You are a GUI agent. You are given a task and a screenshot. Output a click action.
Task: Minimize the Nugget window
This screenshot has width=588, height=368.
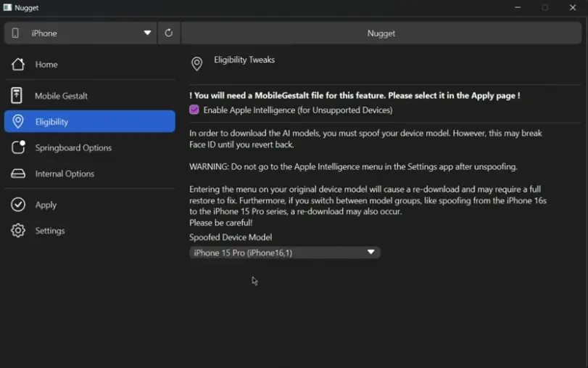[x=518, y=7]
